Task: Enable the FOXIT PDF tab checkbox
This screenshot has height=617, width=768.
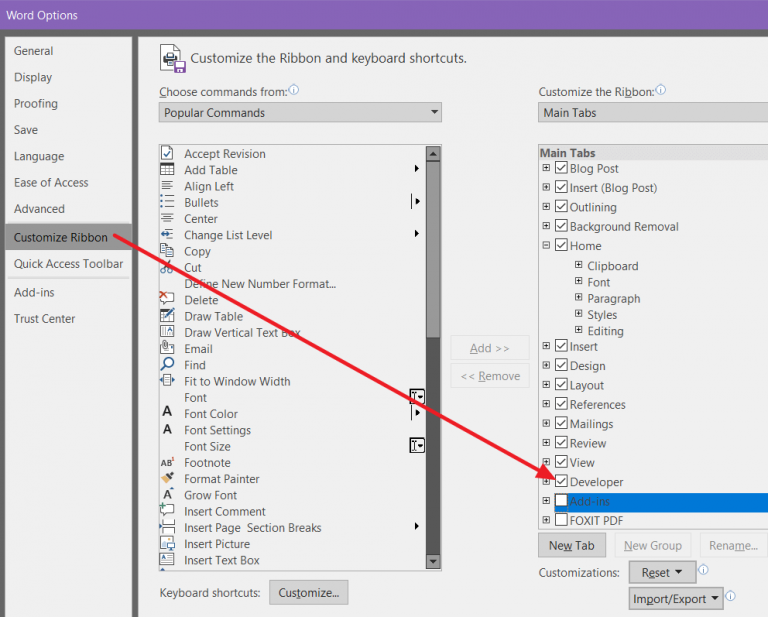Action: 561,520
